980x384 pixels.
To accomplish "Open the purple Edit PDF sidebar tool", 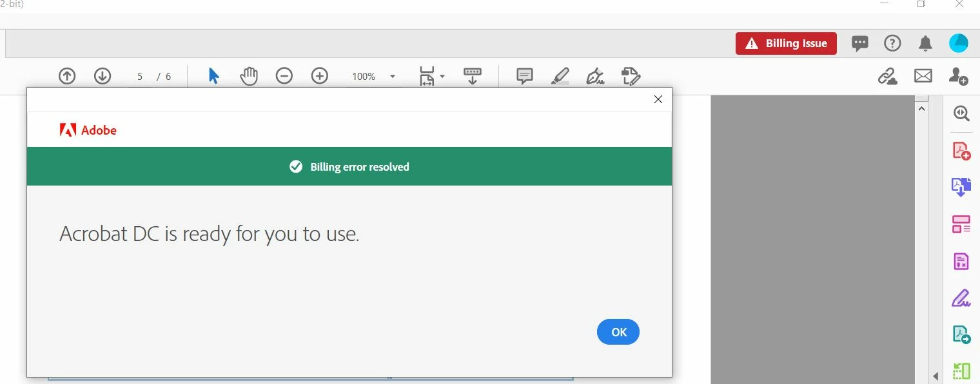I will [x=961, y=261].
